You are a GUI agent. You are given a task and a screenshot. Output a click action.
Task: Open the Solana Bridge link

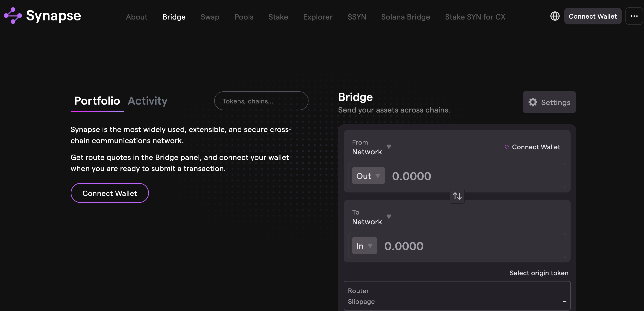(405, 17)
